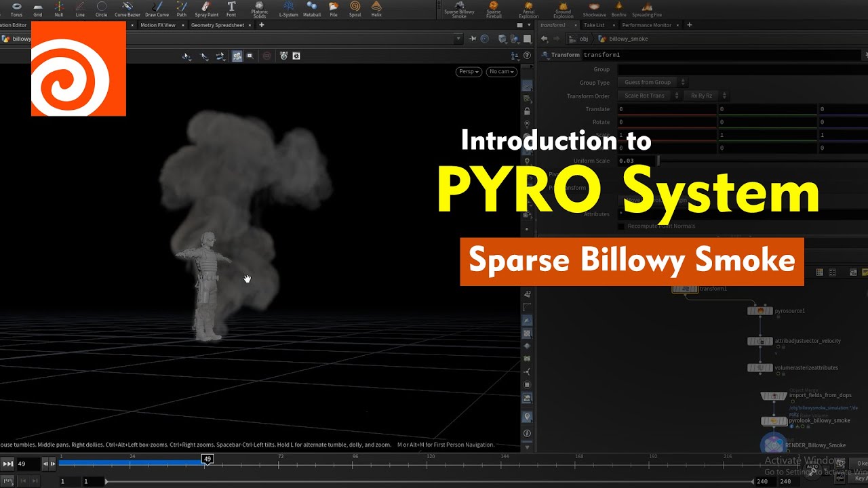Select the Shockwave shelf tool
Image resolution: width=868 pixels, height=488 pixels.
pyautogui.click(x=594, y=9)
